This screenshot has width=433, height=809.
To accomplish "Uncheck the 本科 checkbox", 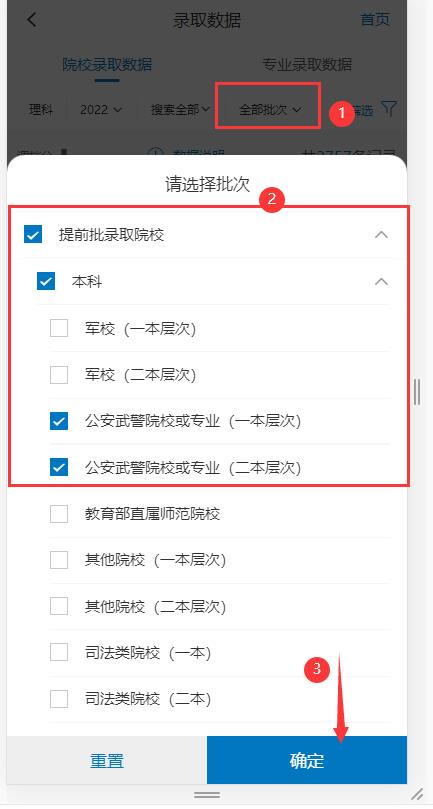I will (46, 282).
